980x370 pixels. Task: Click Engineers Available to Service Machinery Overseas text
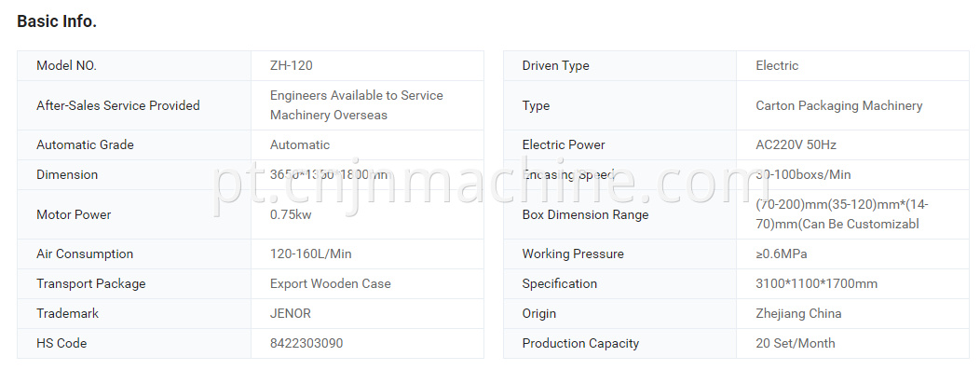tap(356, 105)
